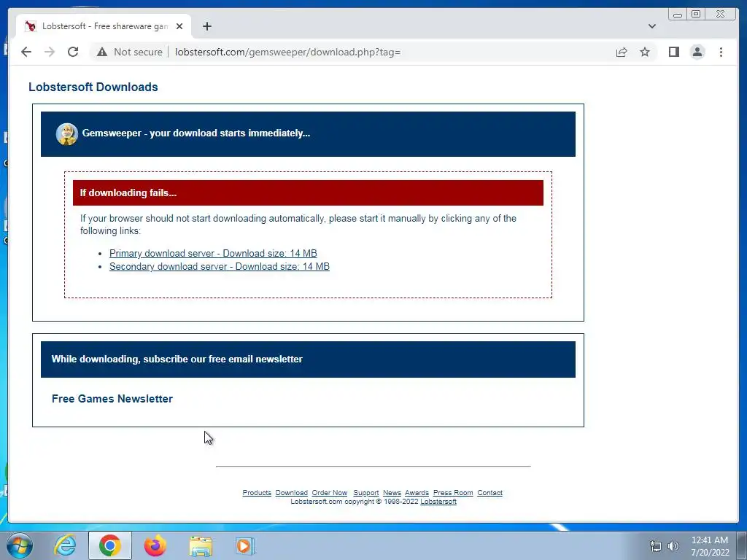Viewport: 747px width, 560px height.
Task: Open the Chrome side panel
Action: [x=673, y=52]
